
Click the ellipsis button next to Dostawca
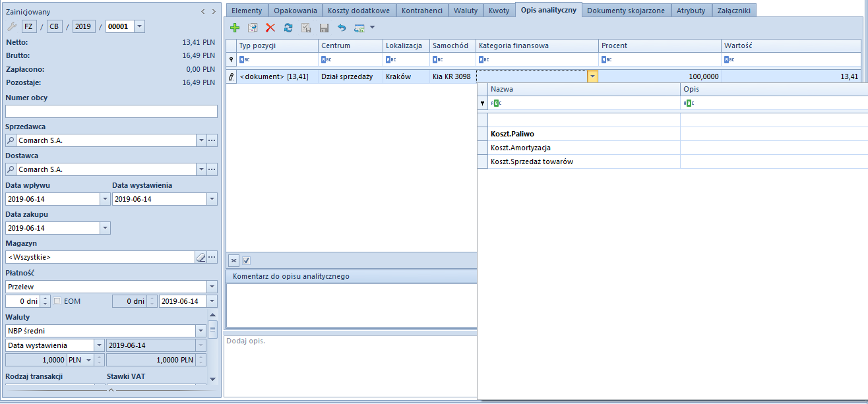pos(212,169)
